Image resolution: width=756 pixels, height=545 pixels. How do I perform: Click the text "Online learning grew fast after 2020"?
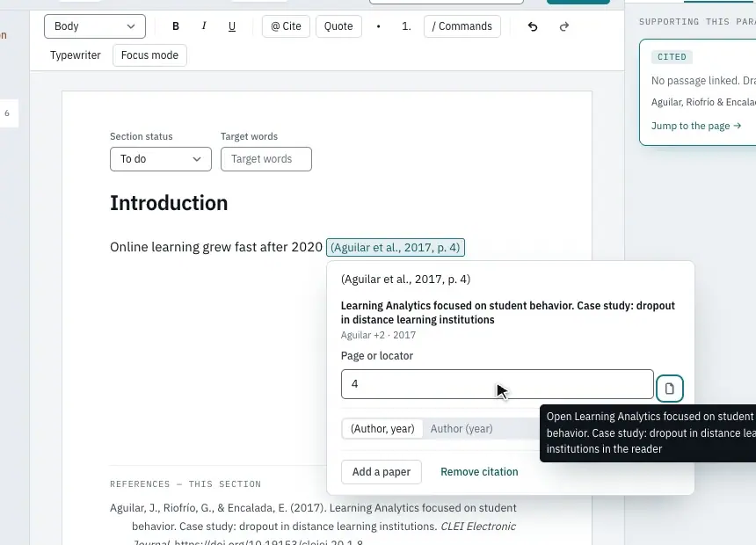pos(216,247)
